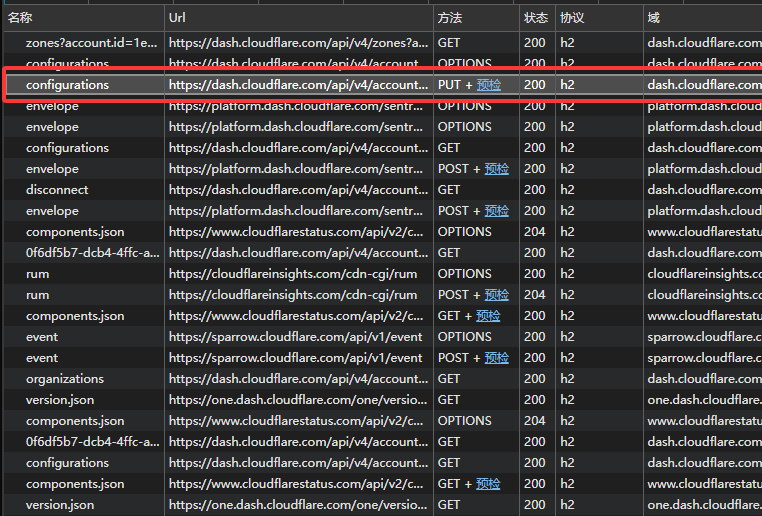Select the rum request using POST method
Image resolution: width=762 pixels, height=516 pixels.
point(37,295)
